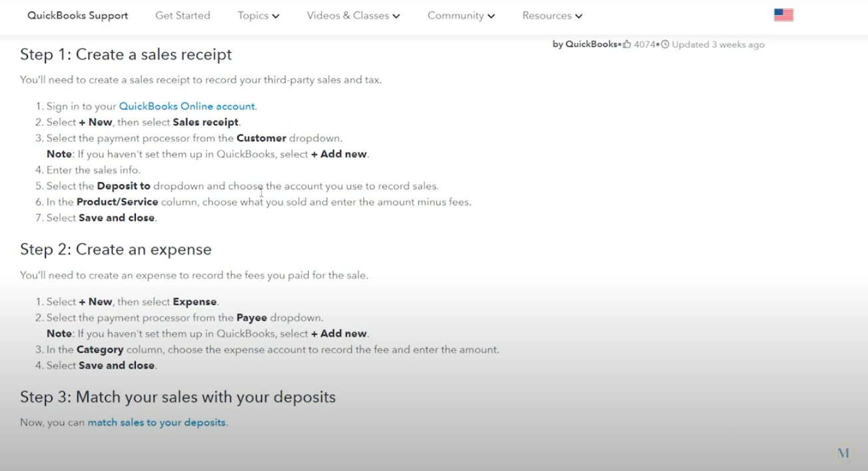Viewport: 868px width, 471px height.
Task: Click the bold 'Product/Service' text
Action: point(117,202)
